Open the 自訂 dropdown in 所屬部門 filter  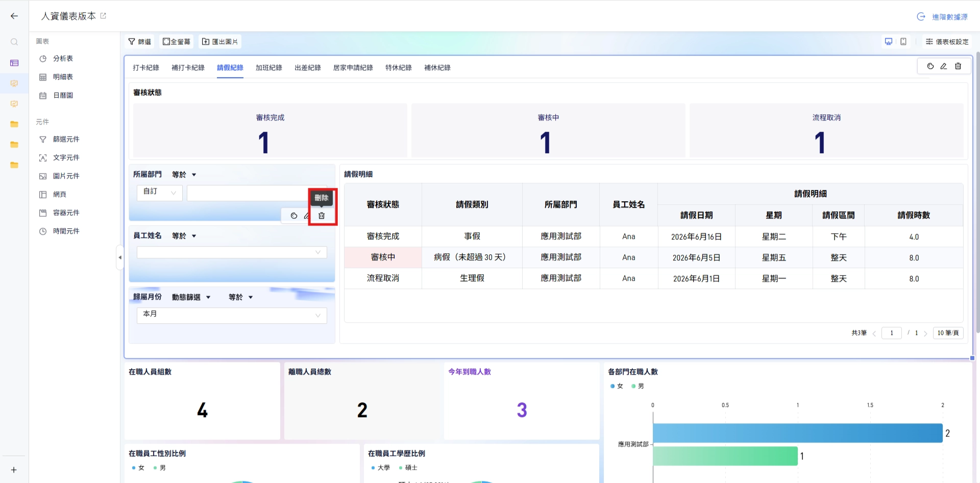point(160,192)
